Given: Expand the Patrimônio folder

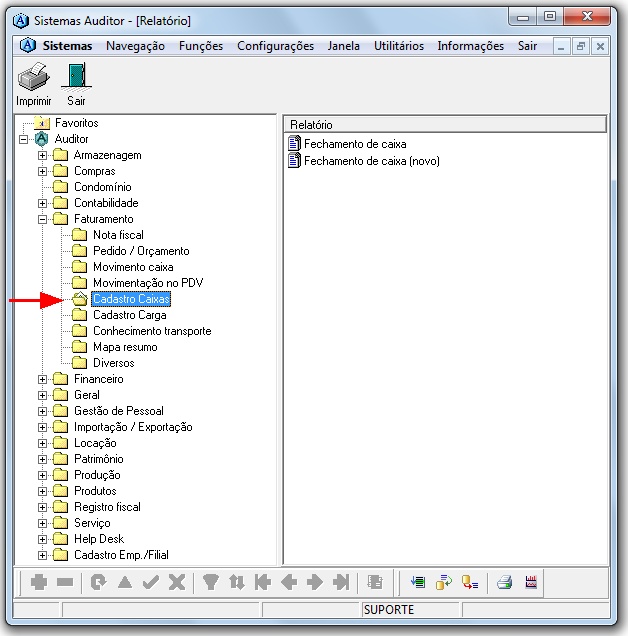Looking at the screenshot, I should [42, 459].
